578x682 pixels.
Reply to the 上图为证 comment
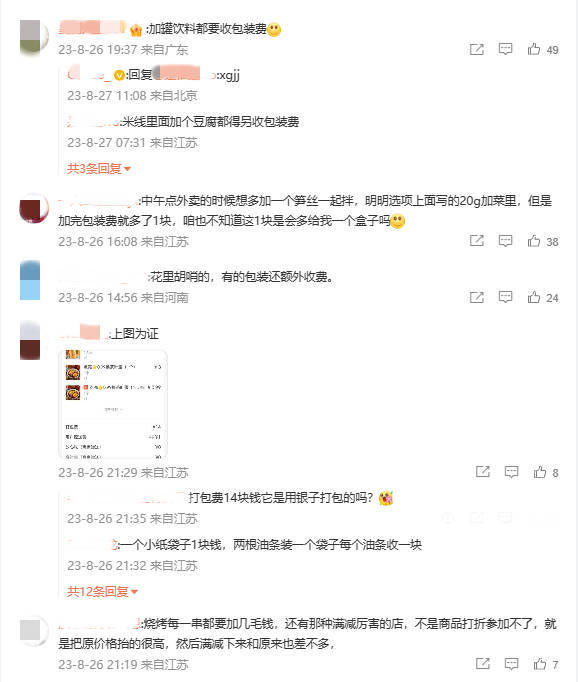[511, 472]
